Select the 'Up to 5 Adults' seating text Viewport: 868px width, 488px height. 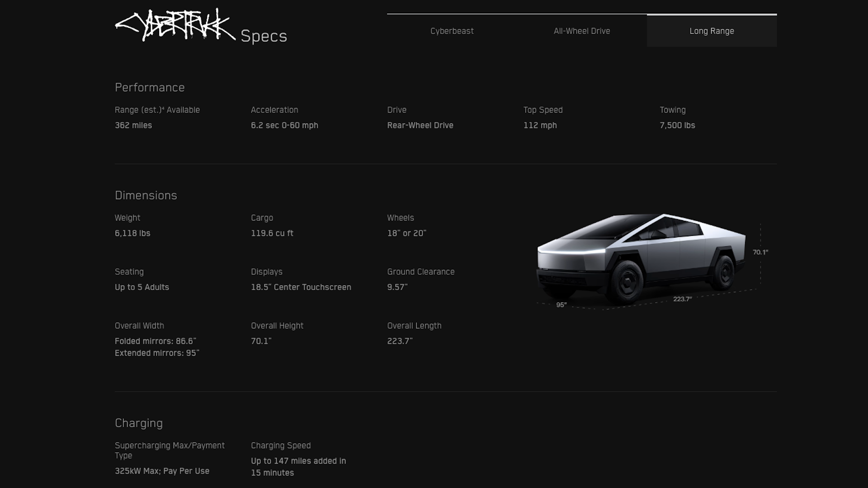click(x=142, y=287)
